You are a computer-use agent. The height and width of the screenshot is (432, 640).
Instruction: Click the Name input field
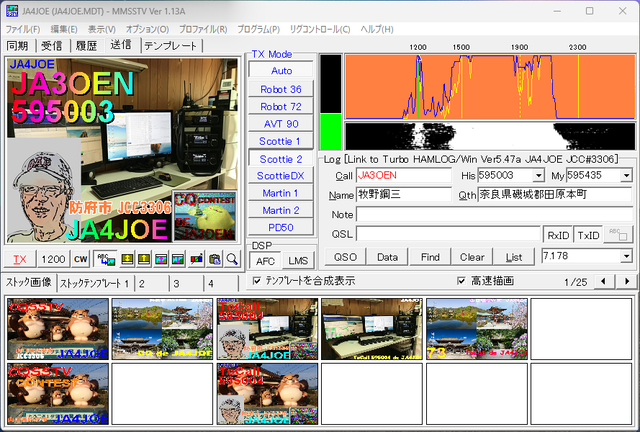[404, 194]
